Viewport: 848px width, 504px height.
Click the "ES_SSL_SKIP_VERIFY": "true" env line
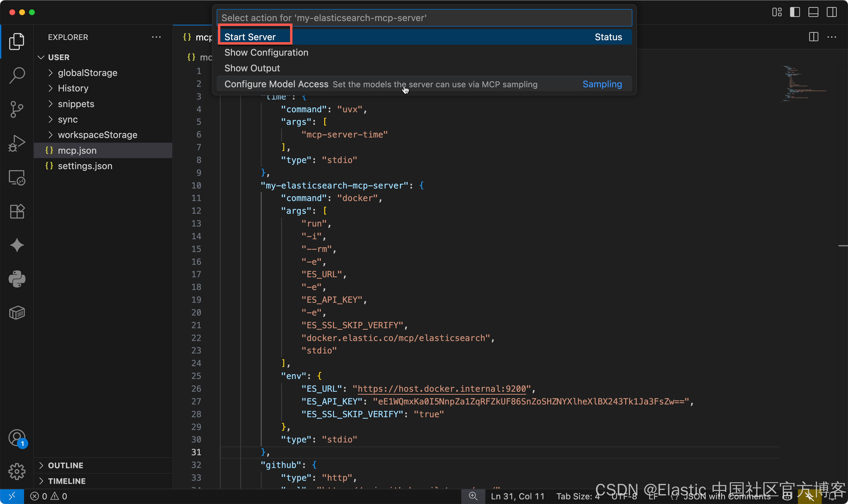point(372,414)
